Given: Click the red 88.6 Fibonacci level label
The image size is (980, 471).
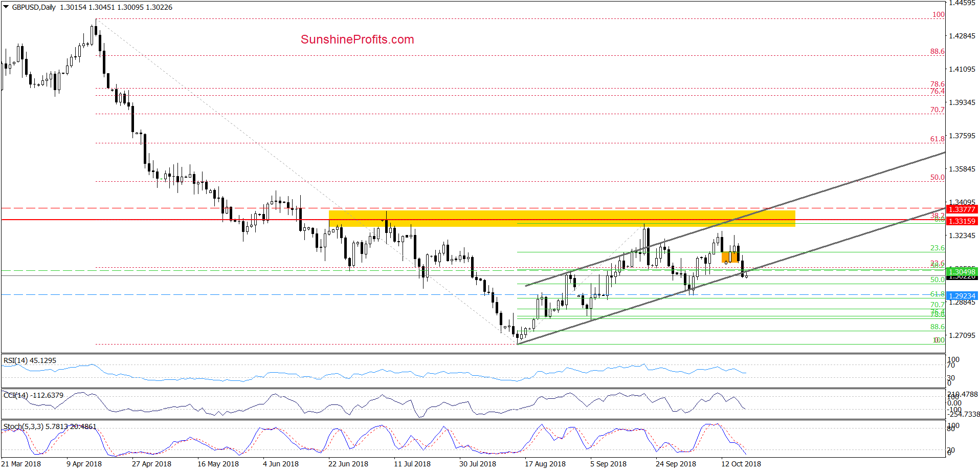Looking at the screenshot, I should (x=937, y=51).
